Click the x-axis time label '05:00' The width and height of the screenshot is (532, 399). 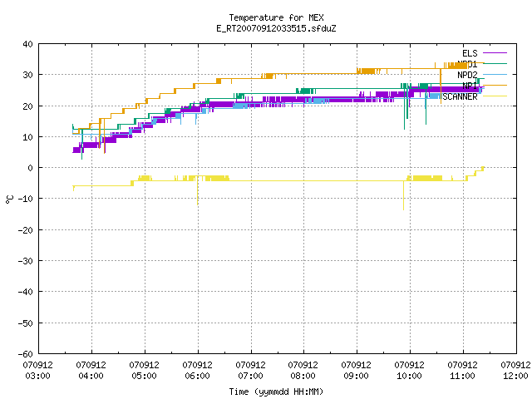point(144,376)
